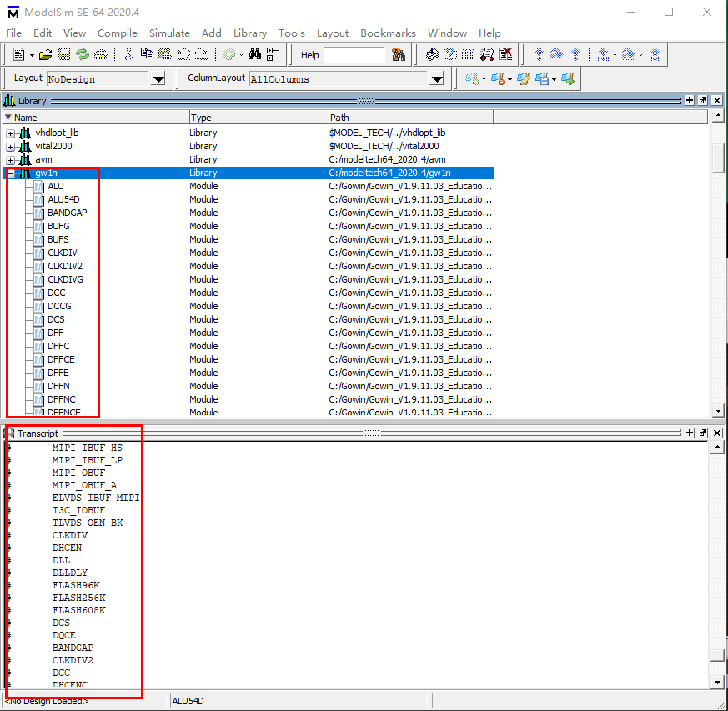Click the New file toolbar icon
Screen dimensions: 728x711
pos(19,55)
